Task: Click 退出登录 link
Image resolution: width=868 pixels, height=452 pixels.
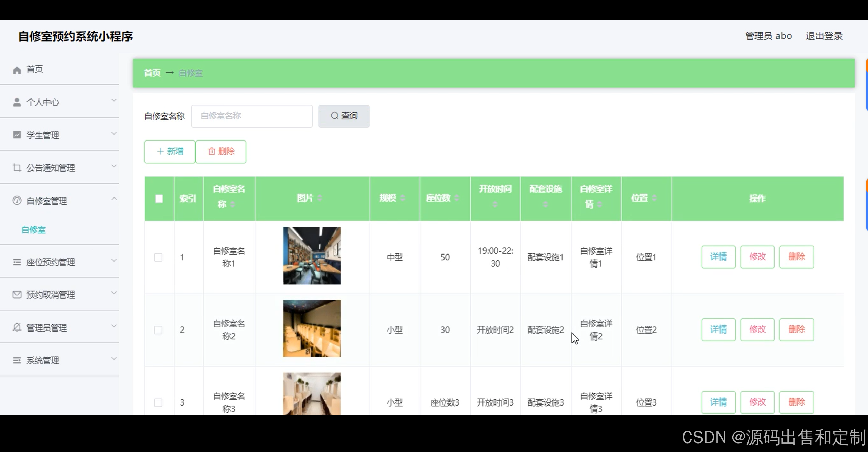Action: (824, 36)
